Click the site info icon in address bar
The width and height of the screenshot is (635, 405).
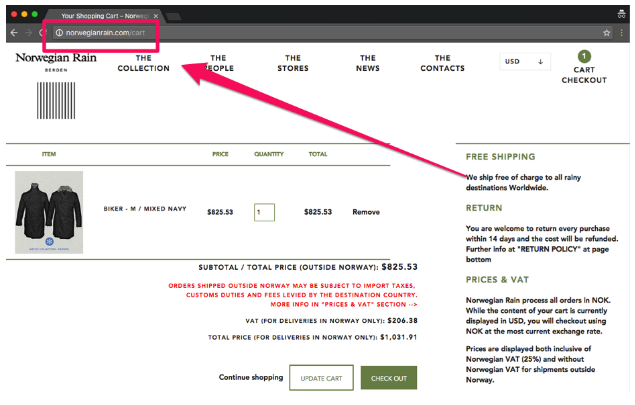pyautogui.click(x=59, y=33)
